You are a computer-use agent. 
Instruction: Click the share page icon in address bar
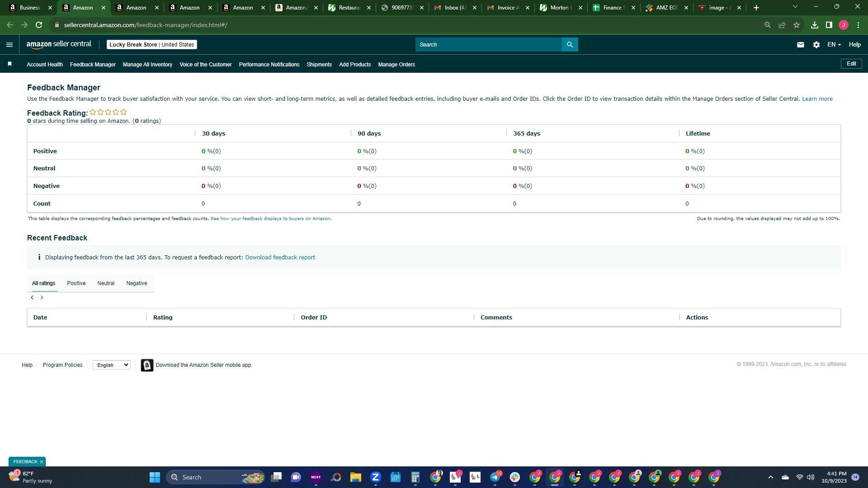coord(782,25)
